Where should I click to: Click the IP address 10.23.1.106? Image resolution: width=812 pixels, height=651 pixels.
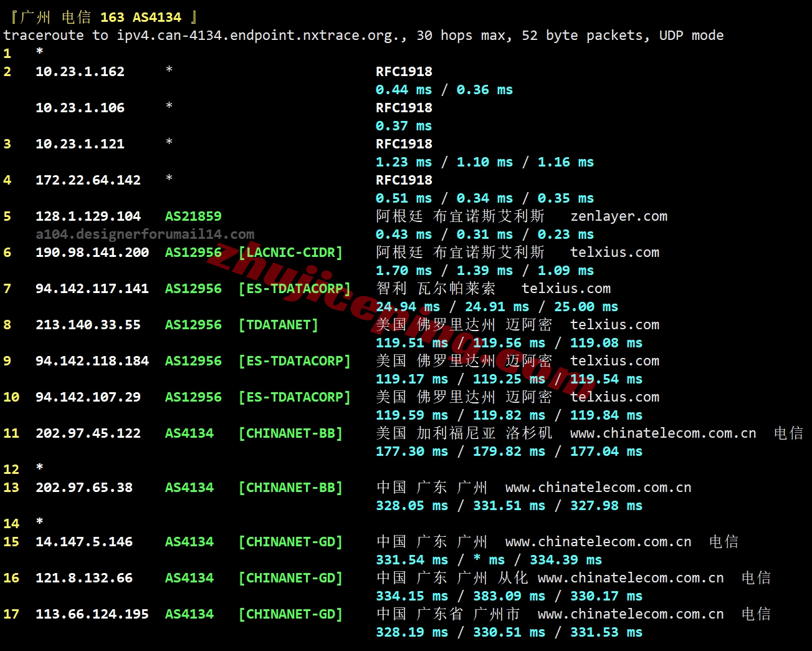tap(80, 108)
